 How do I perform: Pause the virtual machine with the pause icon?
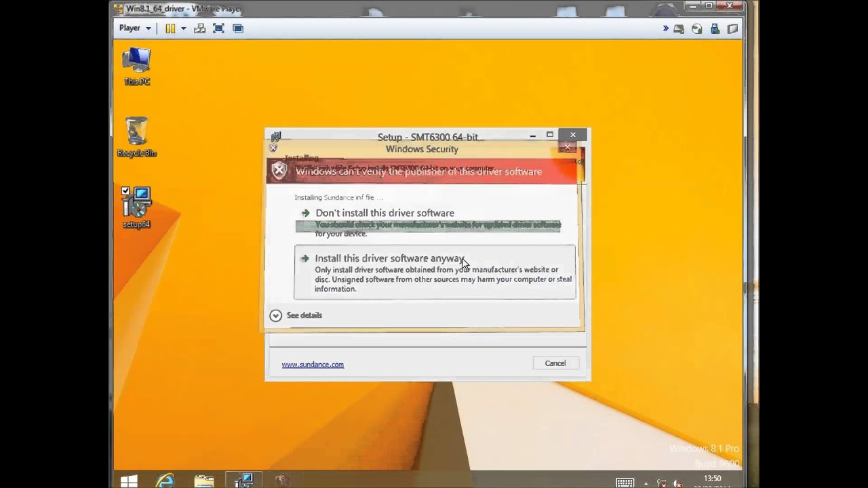point(170,28)
